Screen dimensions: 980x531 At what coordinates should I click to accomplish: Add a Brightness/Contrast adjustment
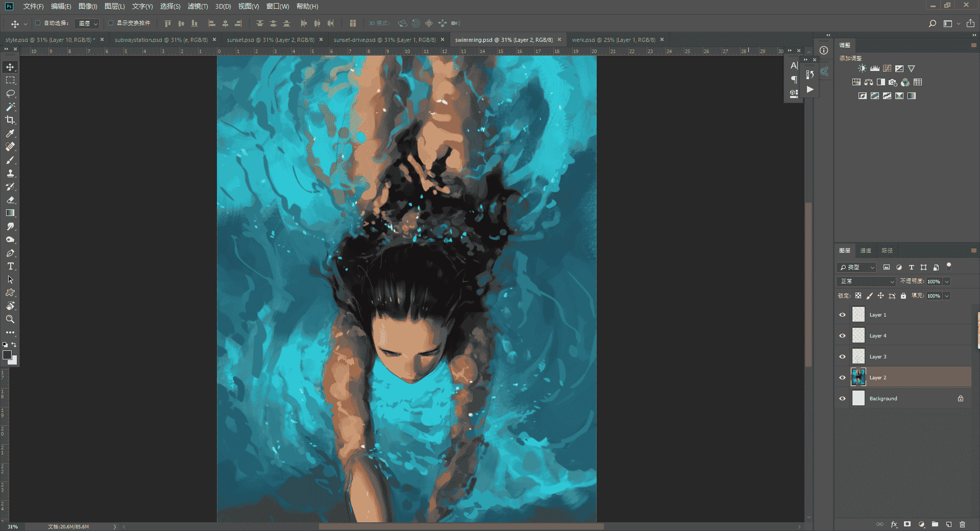pyautogui.click(x=862, y=68)
